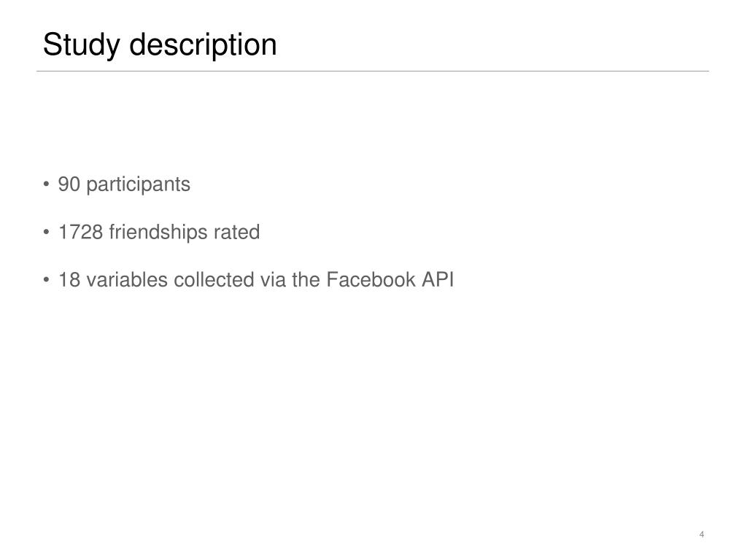Click the bullet dot before "1728 friendships rated"
747x560 pixels.
[x=46, y=232]
